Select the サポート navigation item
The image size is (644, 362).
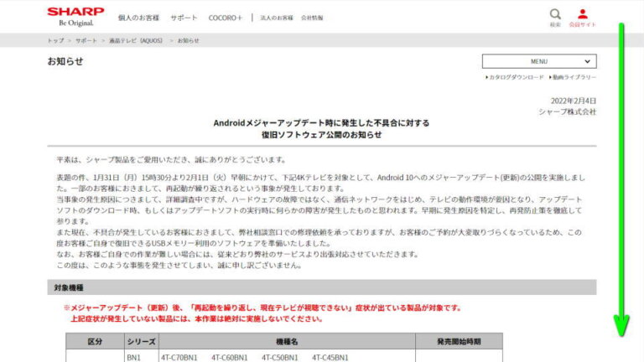tap(184, 17)
